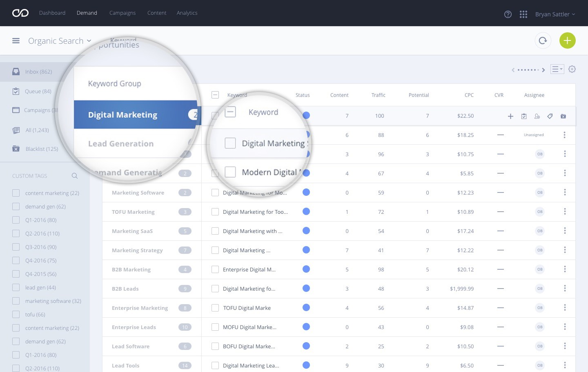The image size is (588, 372).
Task: Open the apps grid icon
Action: (x=523, y=14)
